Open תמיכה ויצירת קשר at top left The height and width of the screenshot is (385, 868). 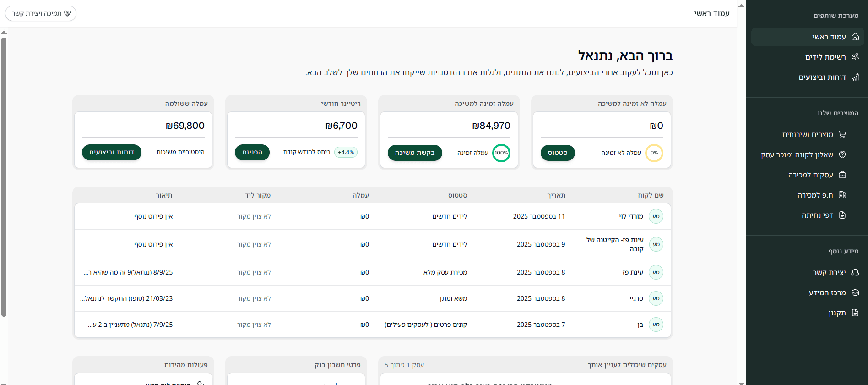click(x=41, y=13)
